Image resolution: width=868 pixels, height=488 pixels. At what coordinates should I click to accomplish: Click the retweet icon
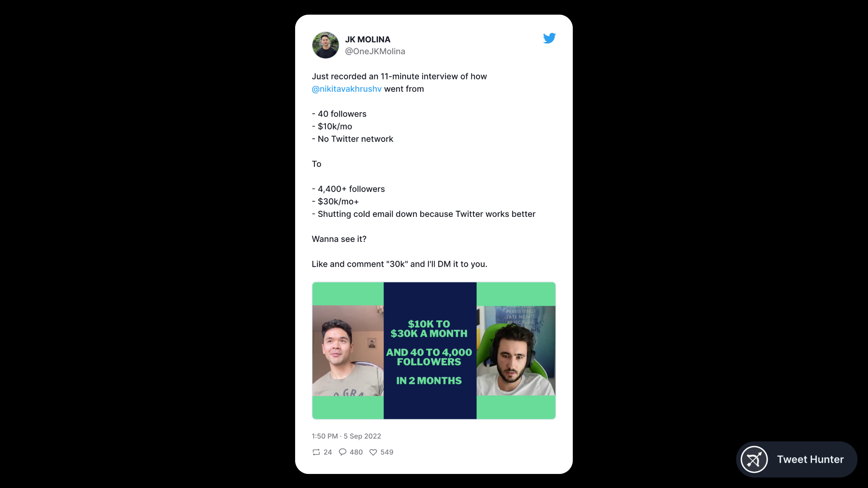[x=316, y=452]
